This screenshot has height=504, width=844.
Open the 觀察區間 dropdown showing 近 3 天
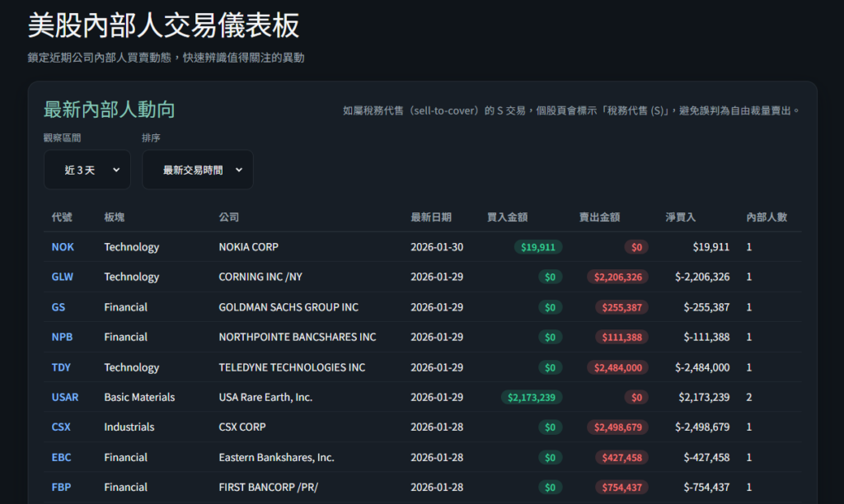(87, 170)
